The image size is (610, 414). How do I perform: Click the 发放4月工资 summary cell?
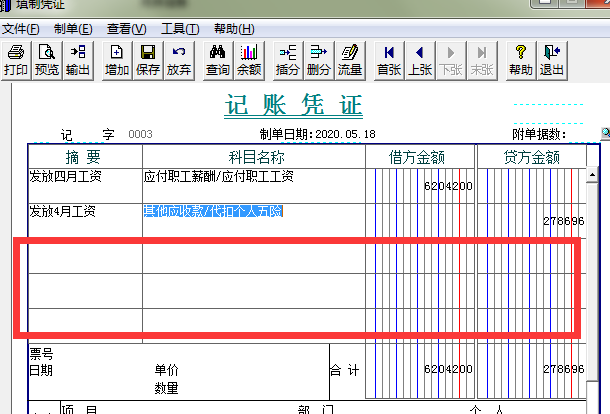point(85,220)
